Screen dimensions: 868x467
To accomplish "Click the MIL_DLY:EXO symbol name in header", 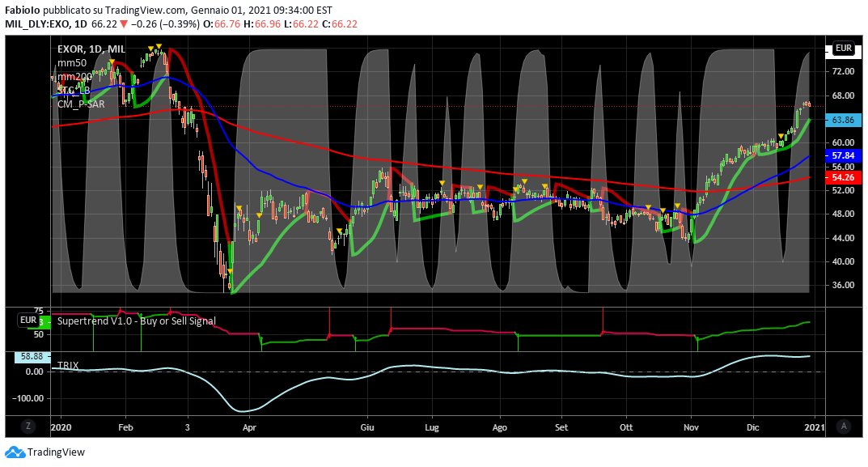I will [x=40, y=24].
